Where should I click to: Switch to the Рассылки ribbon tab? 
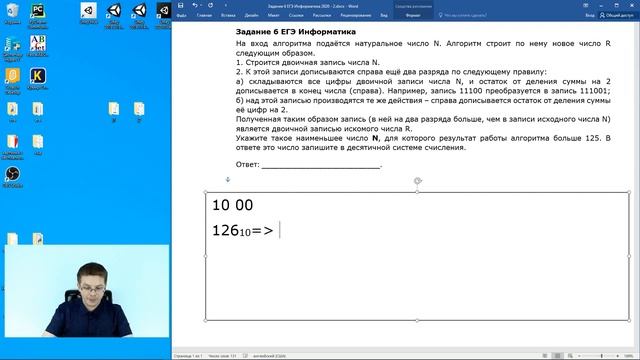click(x=322, y=16)
